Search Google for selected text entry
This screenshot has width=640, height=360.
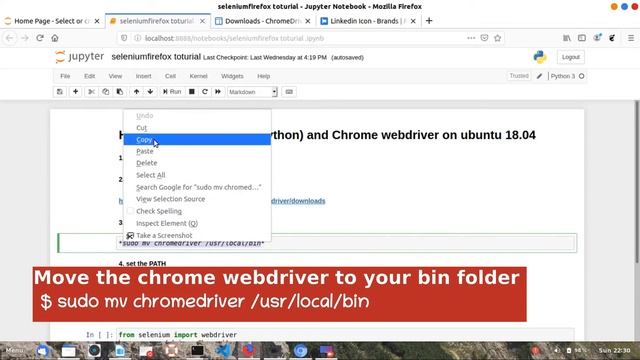click(197, 187)
